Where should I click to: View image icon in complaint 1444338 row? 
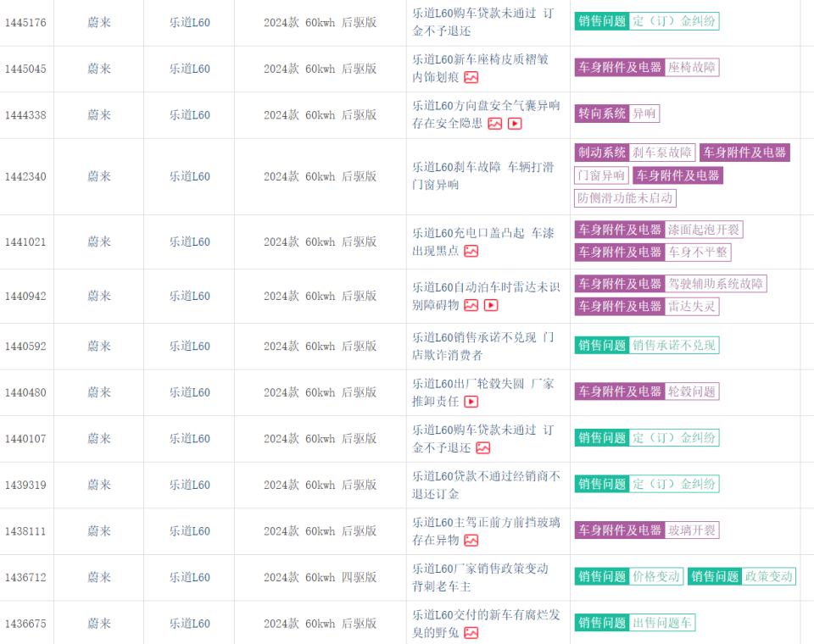click(494, 124)
